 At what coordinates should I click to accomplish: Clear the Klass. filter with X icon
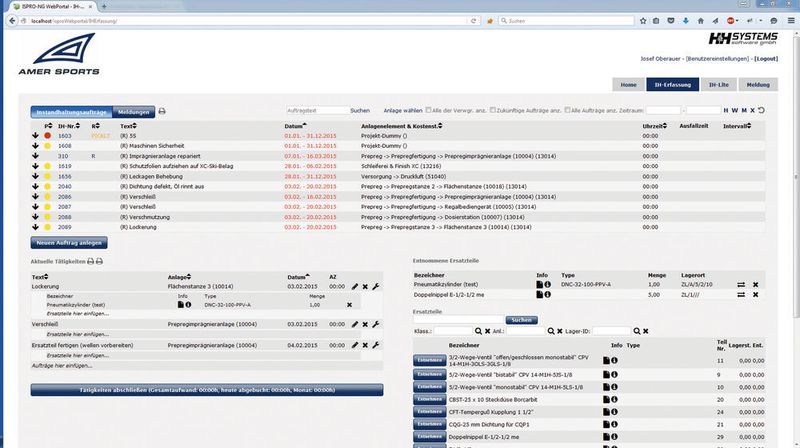(x=487, y=331)
